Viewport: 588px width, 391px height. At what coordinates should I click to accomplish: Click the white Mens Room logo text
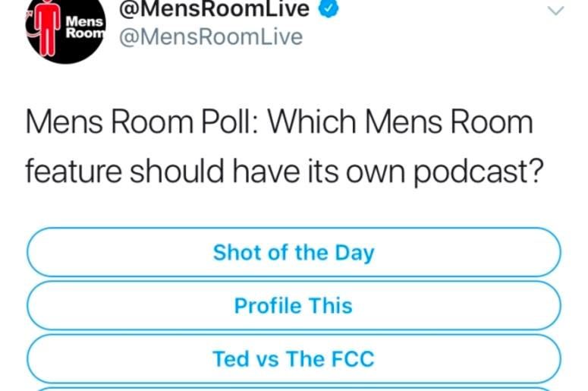coord(85,27)
